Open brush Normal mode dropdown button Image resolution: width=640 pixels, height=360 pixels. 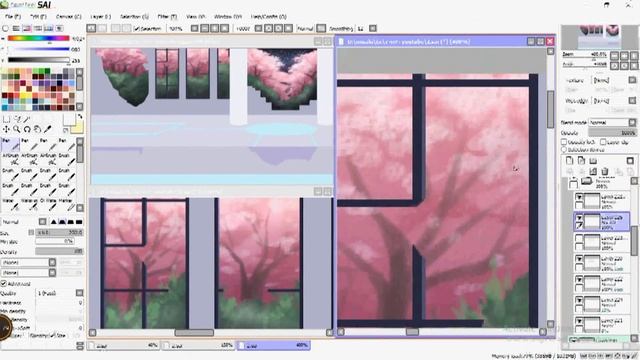tap(42, 222)
